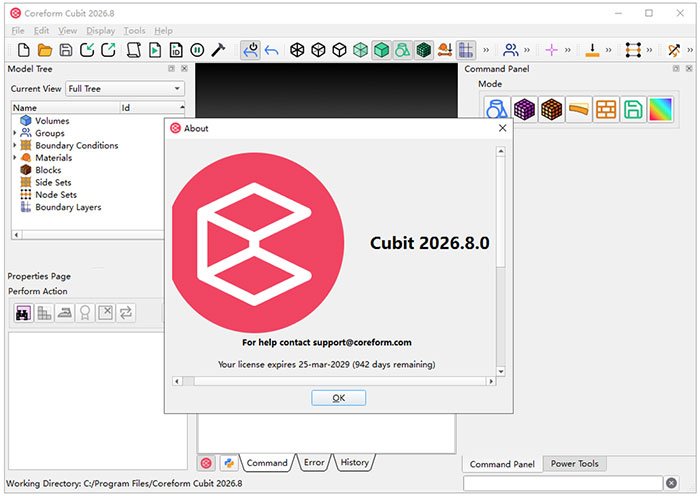
Task: Click the About dialog scroll-right arrow
Action: [491, 381]
